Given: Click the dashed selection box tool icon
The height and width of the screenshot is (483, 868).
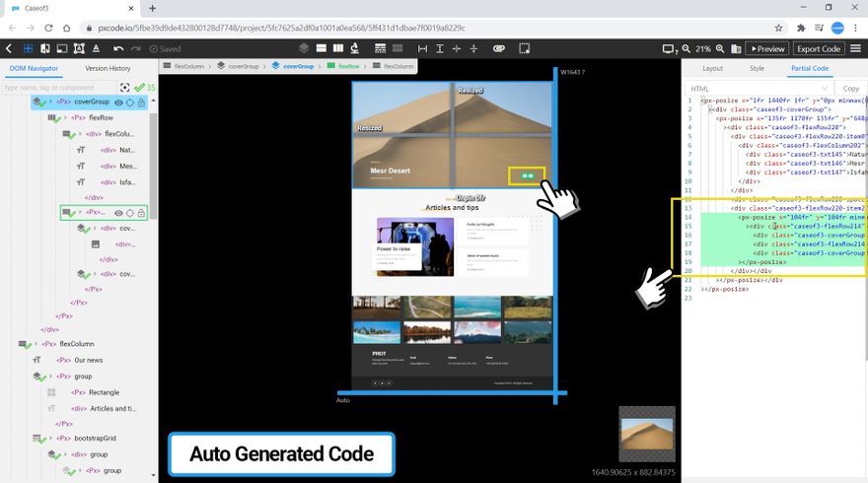Looking at the screenshot, I should tap(525, 48).
